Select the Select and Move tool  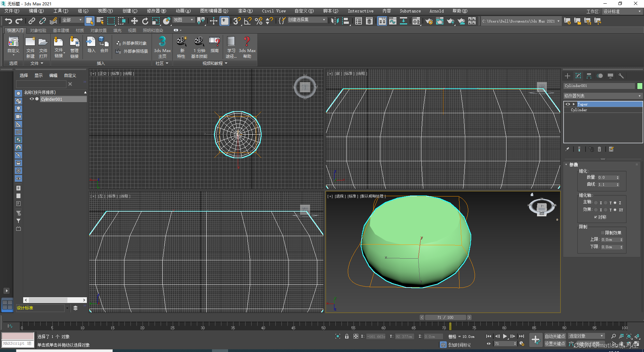tap(134, 21)
